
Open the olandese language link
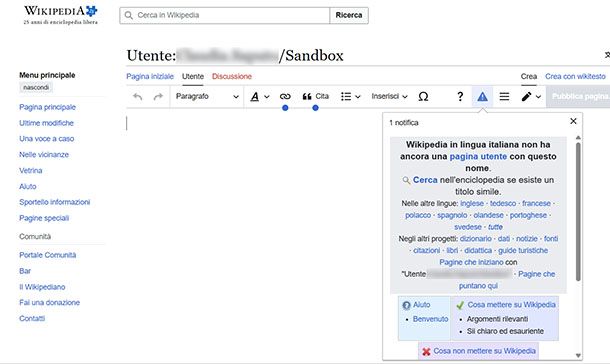coord(489,215)
